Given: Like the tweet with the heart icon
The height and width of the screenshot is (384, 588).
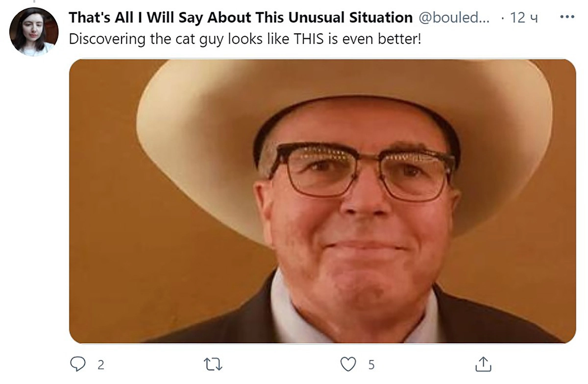Looking at the screenshot, I should [348, 364].
